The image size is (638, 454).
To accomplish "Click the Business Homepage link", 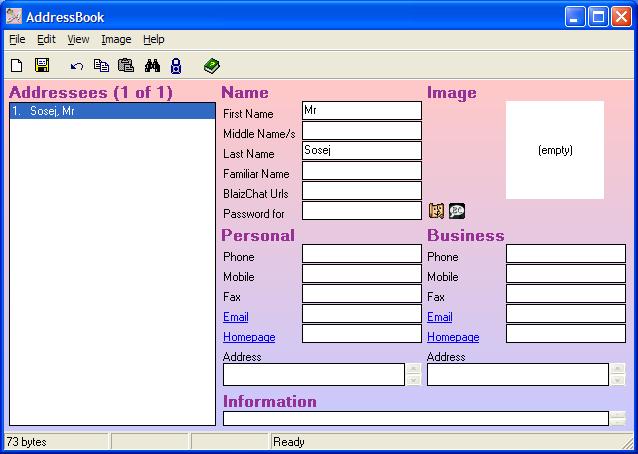I will pyautogui.click(x=453, y=337).
